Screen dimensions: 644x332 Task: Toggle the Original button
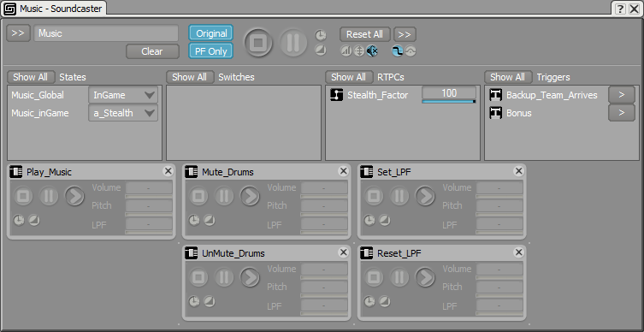click(x=211, y=33)
